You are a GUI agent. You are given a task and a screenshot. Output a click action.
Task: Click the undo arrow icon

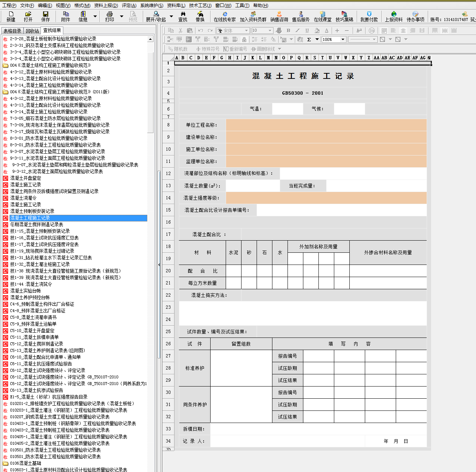click(x=201, y=31)
